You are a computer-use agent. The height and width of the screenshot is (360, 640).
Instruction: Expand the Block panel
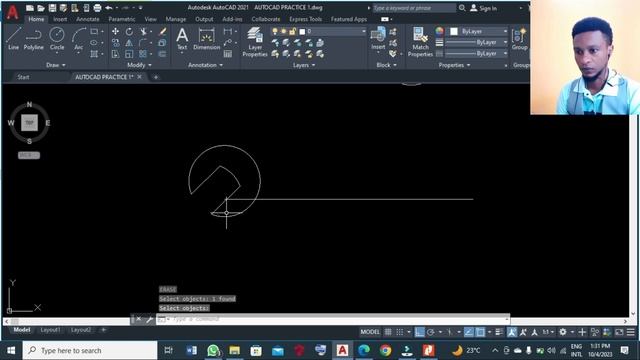tap(386, 65)
